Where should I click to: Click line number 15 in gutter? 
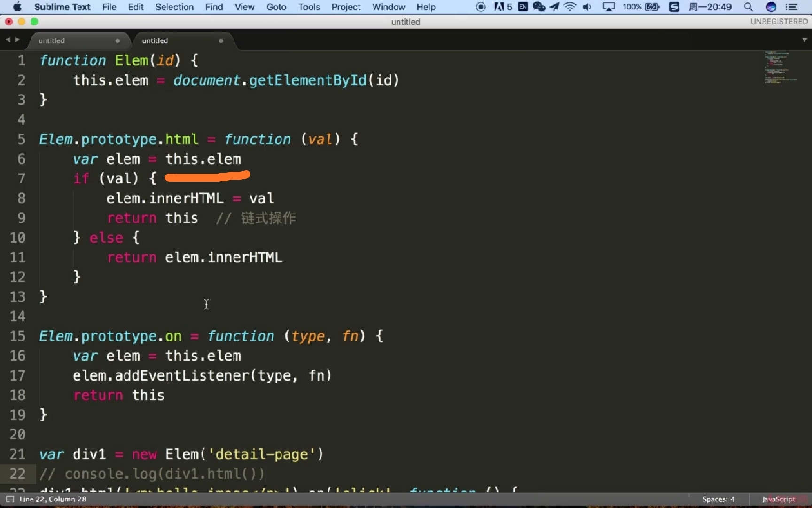(x=18, y=336)
